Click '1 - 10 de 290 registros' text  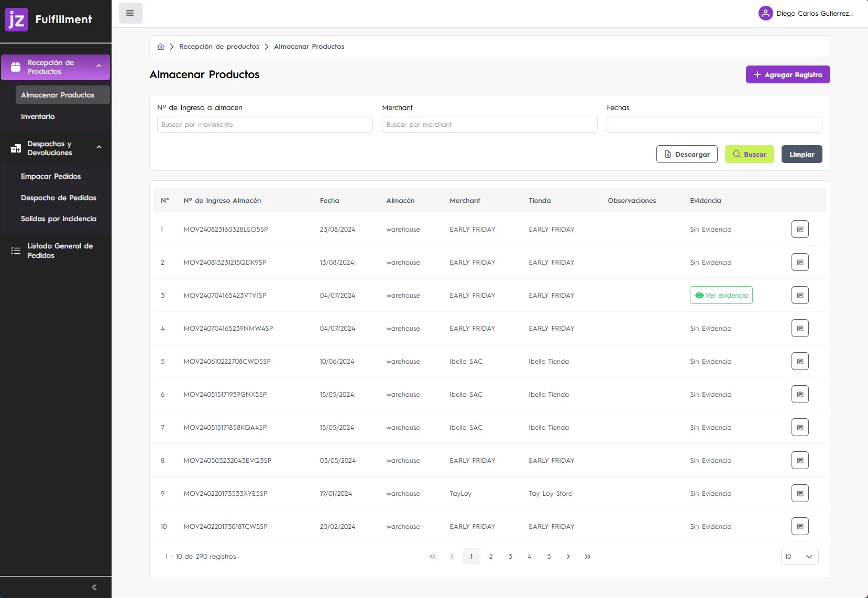[x=201, y=557]
